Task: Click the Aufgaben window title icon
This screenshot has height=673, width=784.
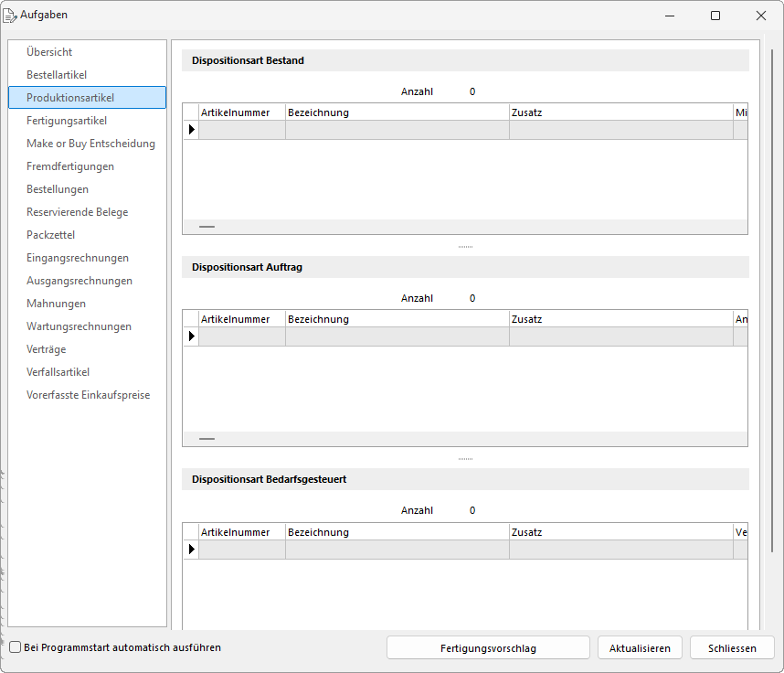Action: 9,16
